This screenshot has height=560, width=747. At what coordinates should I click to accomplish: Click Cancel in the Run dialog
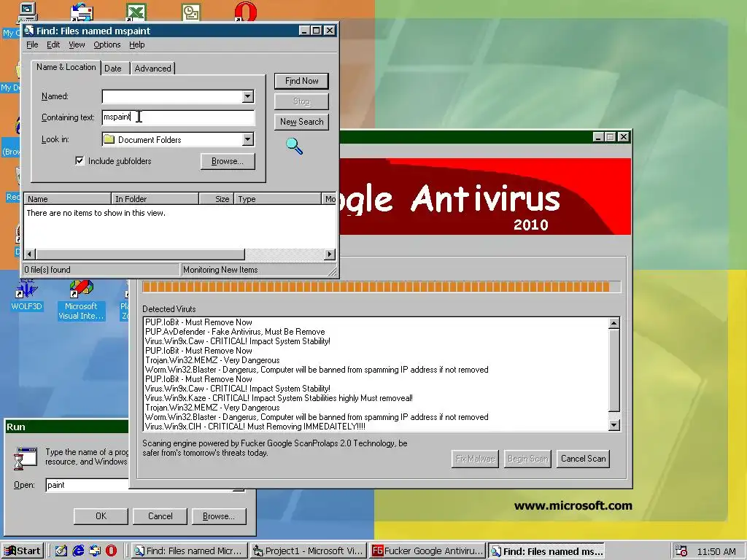(x=160, y=516)
